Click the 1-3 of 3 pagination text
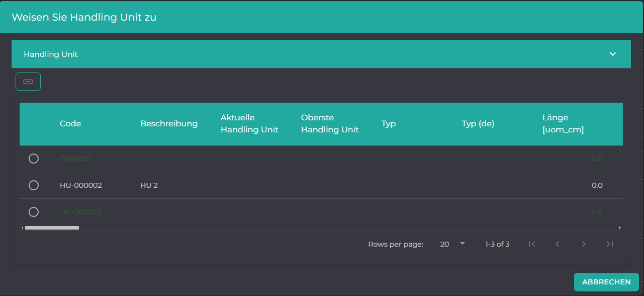The image size is (644, 296). point(497,244)
